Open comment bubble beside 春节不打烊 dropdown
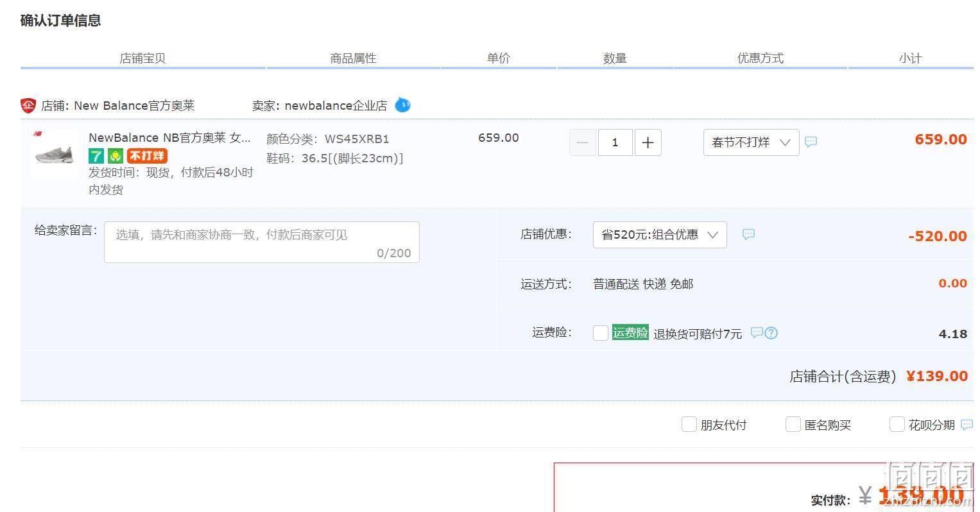The height and width of the screenshot is (512, 980). click(x=811, y=142)
